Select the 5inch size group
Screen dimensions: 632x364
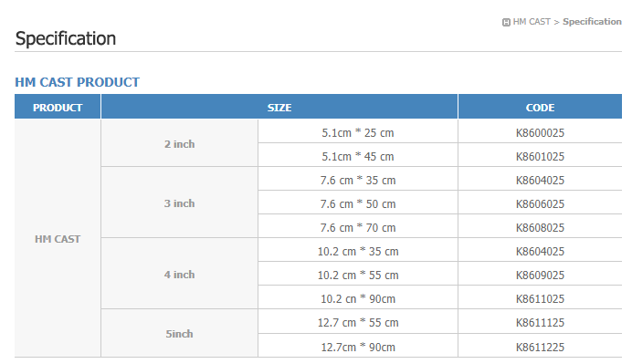click(179, 333)
